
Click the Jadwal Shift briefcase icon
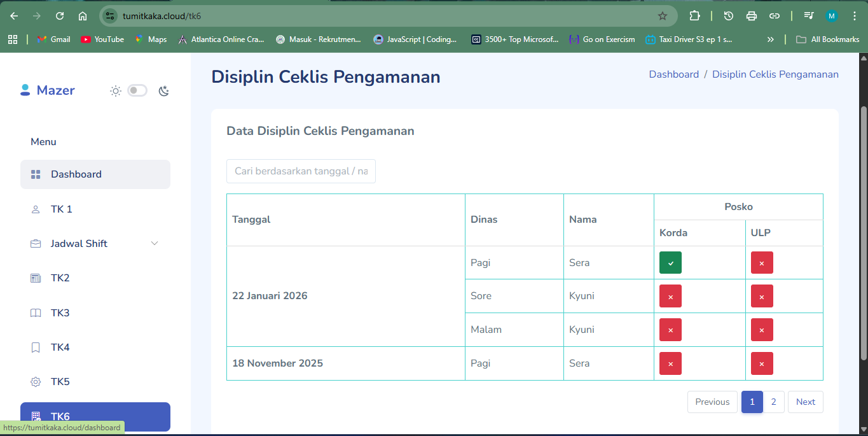(x=36, y=244)
